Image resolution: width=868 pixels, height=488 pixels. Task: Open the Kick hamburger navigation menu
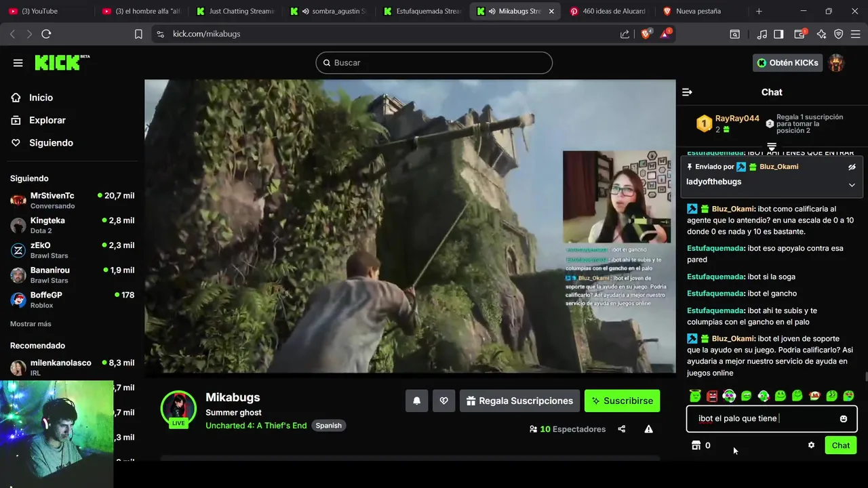pyautogui.click(x=18, y=63)
